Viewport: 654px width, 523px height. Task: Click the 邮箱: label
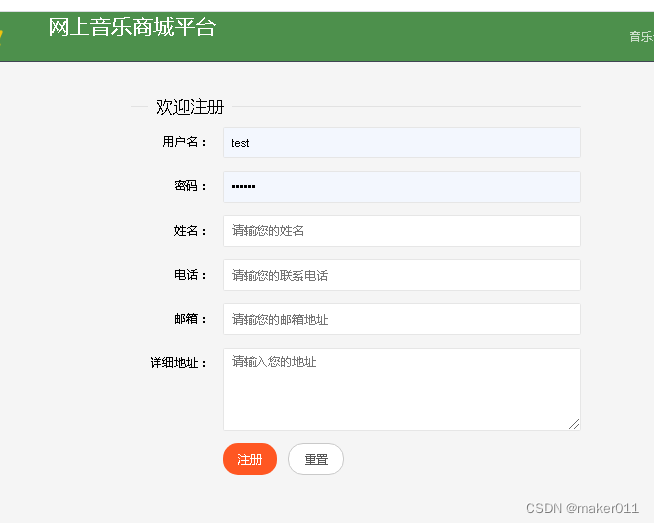[190, 319]
